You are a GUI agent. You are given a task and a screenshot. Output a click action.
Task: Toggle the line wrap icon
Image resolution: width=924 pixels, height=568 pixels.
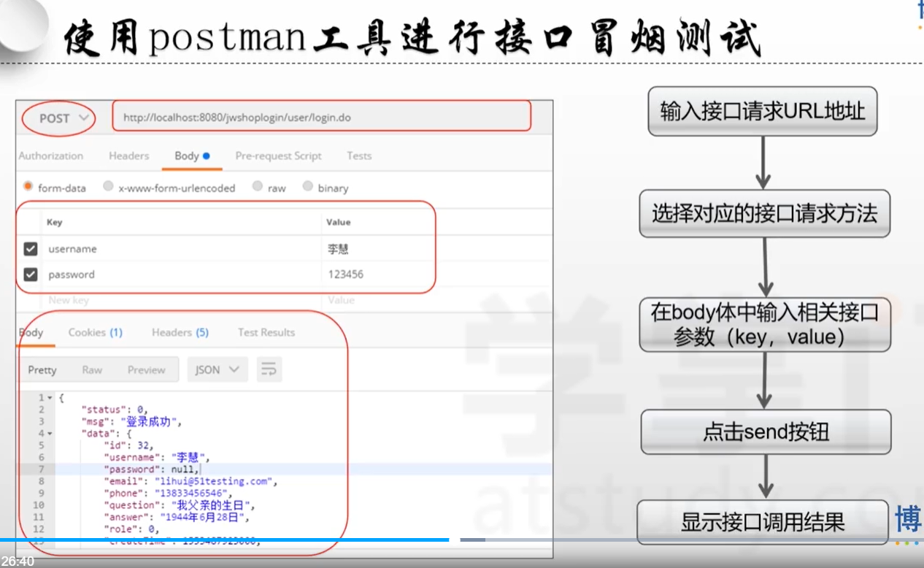269,369
